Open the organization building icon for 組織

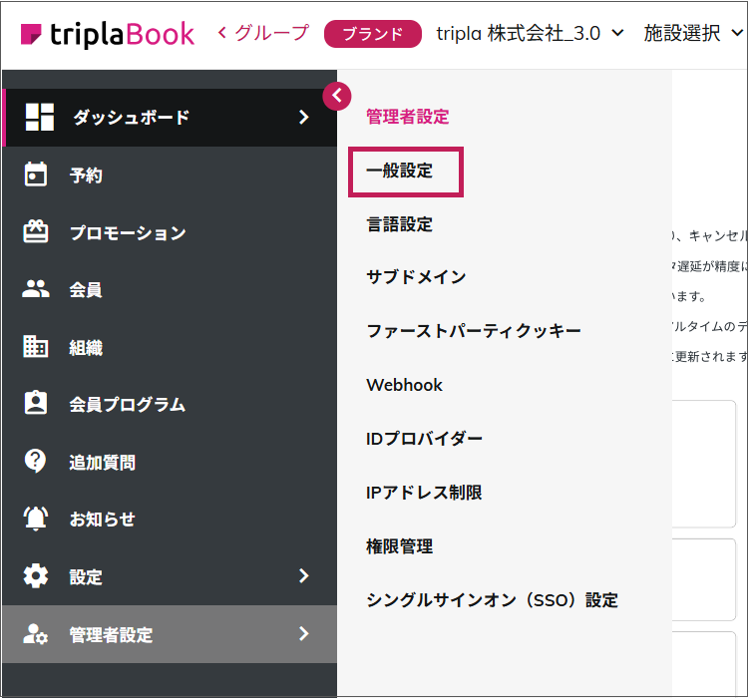point(36,347)
